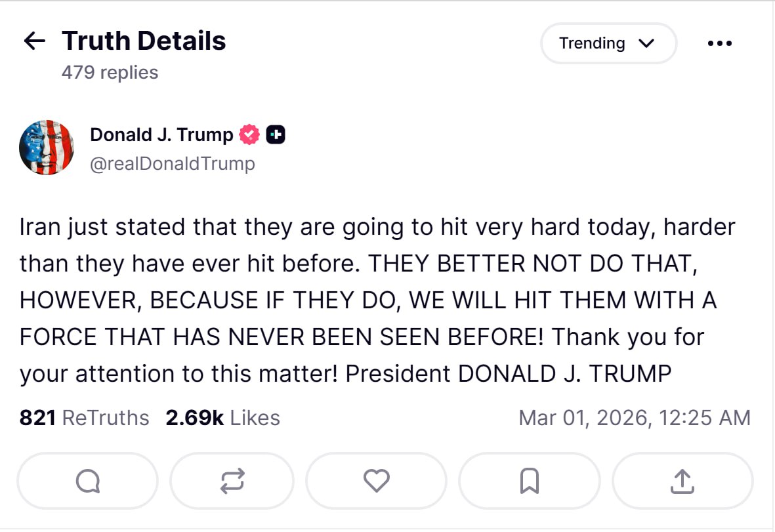
Task: Click the chevron arrow beside Trending
Action: tap(646, 43)
